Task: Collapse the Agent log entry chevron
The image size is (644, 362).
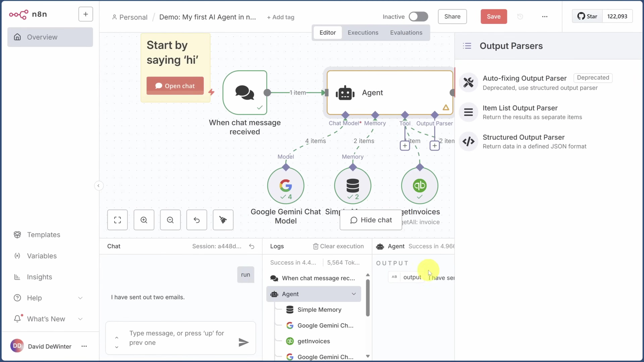Action: [354, 294]
